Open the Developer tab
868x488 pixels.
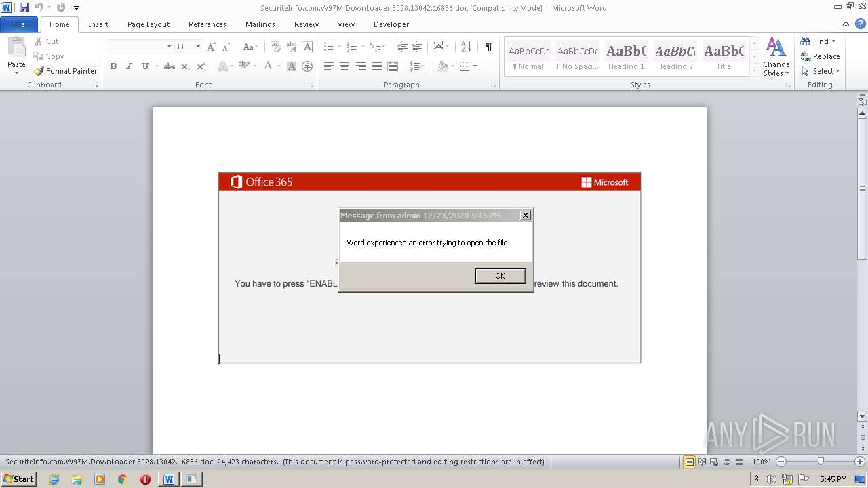pyautogui.click(x=391, y=24)
